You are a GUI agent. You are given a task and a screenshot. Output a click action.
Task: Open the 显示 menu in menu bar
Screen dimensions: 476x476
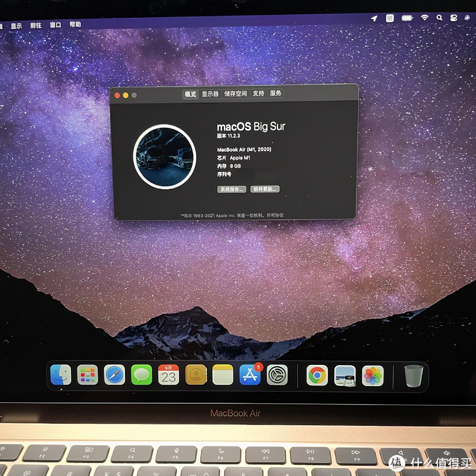click(x=16, y=26)
